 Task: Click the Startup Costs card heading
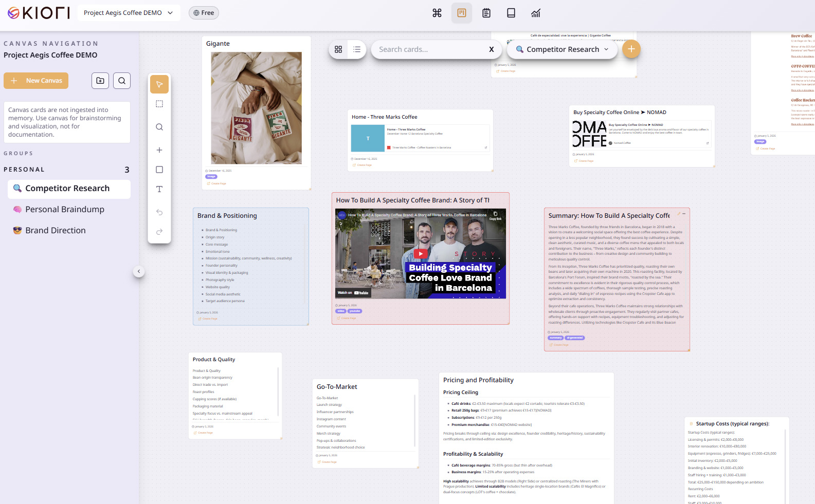(733, 424)
